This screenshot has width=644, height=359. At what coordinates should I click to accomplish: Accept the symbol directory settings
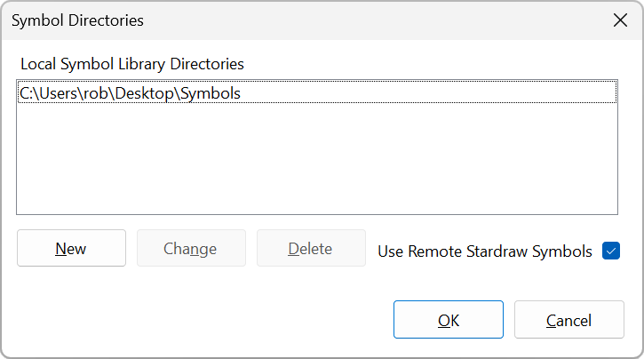coord(449,320)
